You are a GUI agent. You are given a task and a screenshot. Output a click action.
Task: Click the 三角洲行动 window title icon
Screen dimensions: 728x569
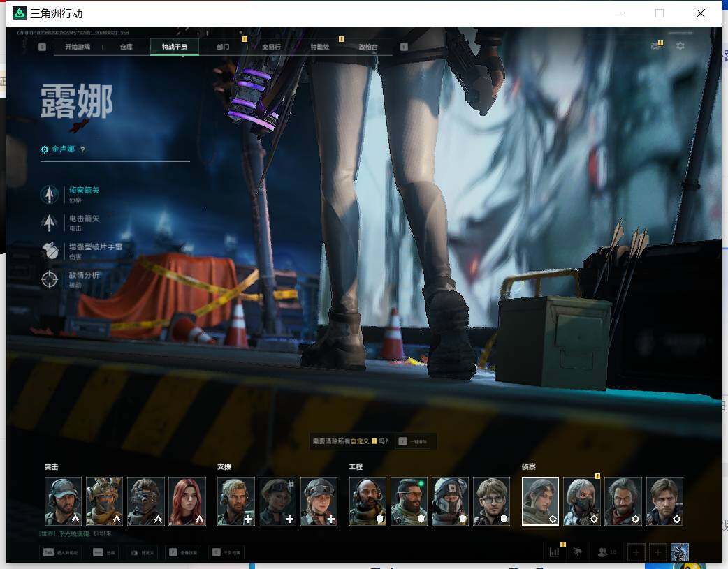[x=19, y=13]
